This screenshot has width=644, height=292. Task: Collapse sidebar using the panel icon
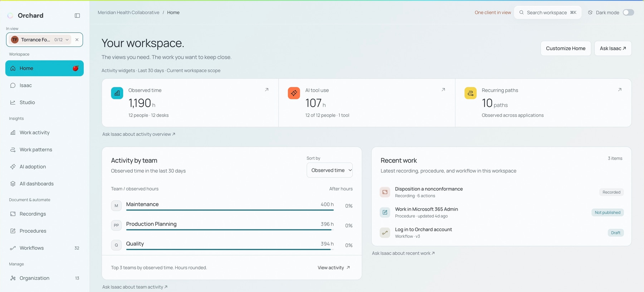click(x=77, y=15)
